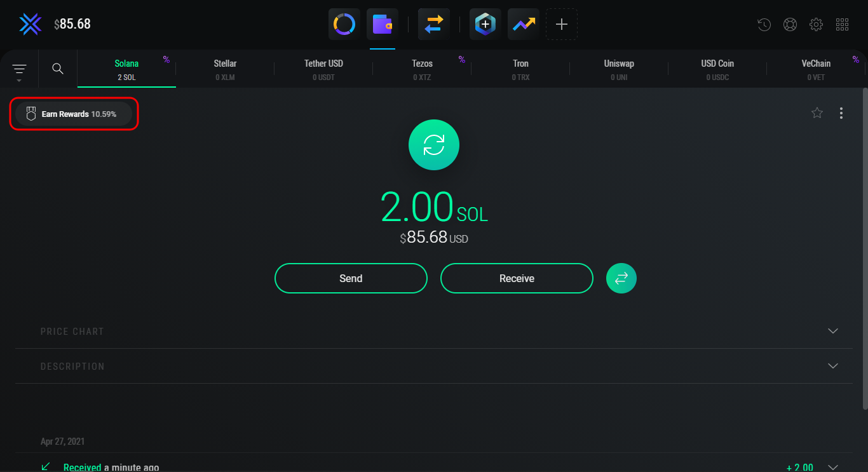Expand the Price Chart section
868x472 pixels.
tap(833, 331)
